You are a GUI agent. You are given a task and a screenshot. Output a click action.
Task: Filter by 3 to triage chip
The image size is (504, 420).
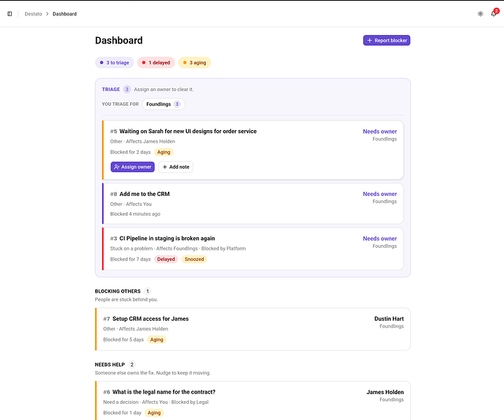point(114,63)
